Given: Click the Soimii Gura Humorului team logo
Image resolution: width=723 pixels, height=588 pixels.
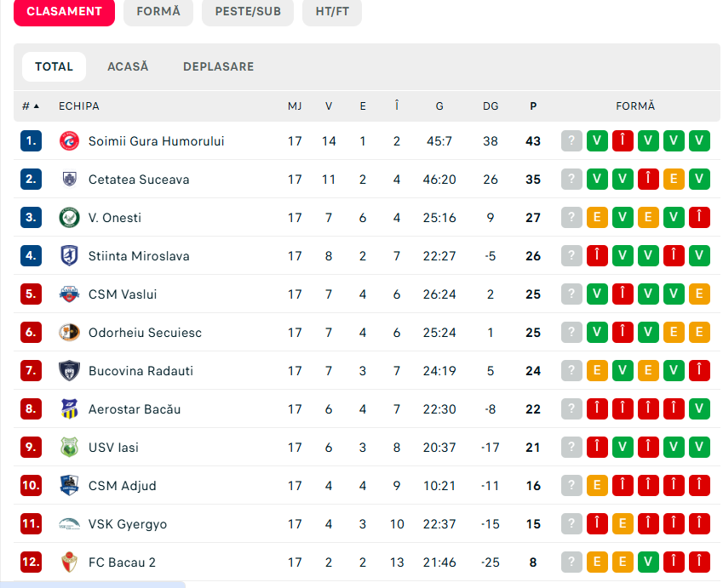Looking at the screenshot, I should pos(69,141).
